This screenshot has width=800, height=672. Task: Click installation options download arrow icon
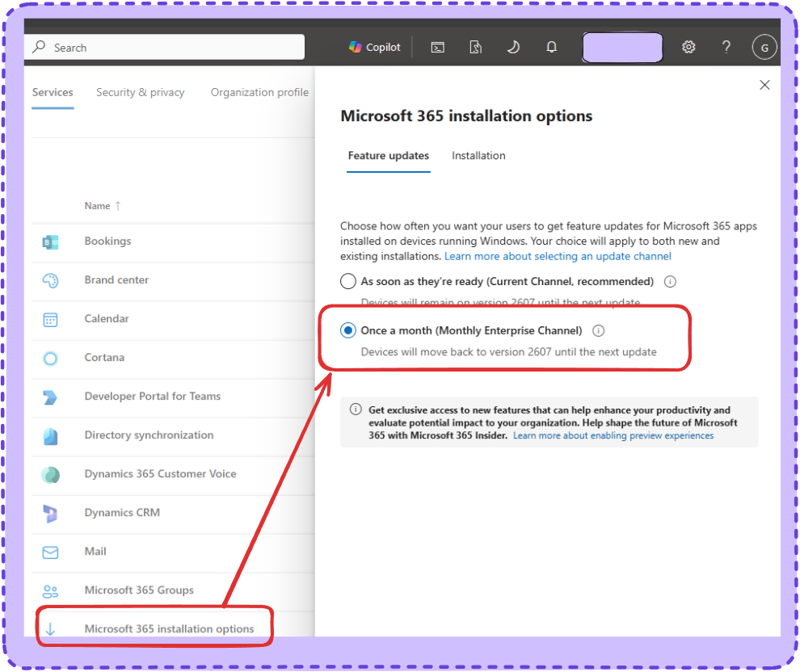click(x=51, y=629)
